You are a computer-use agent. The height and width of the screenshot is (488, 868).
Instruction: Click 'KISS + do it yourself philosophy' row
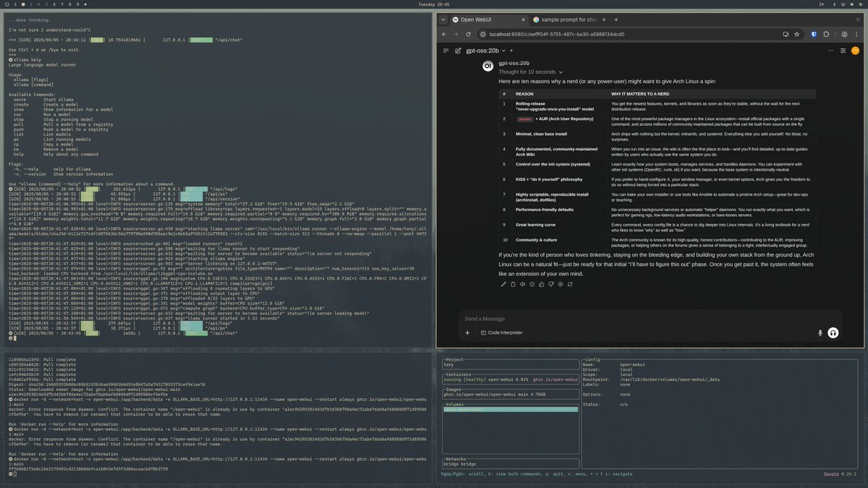pyautogui.click(x=657, y=181)
